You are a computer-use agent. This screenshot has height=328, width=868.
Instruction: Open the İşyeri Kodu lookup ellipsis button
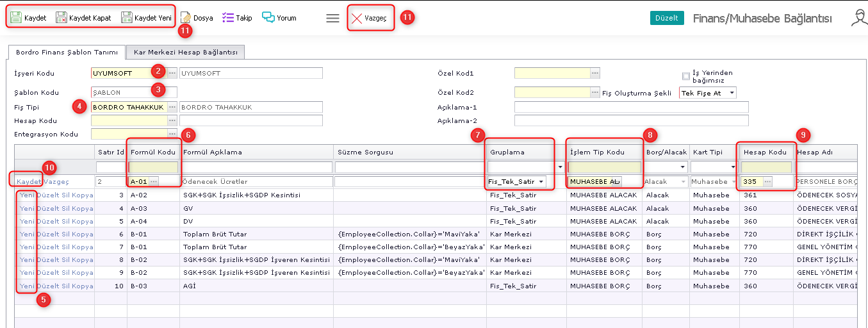(x=172, y=73)
